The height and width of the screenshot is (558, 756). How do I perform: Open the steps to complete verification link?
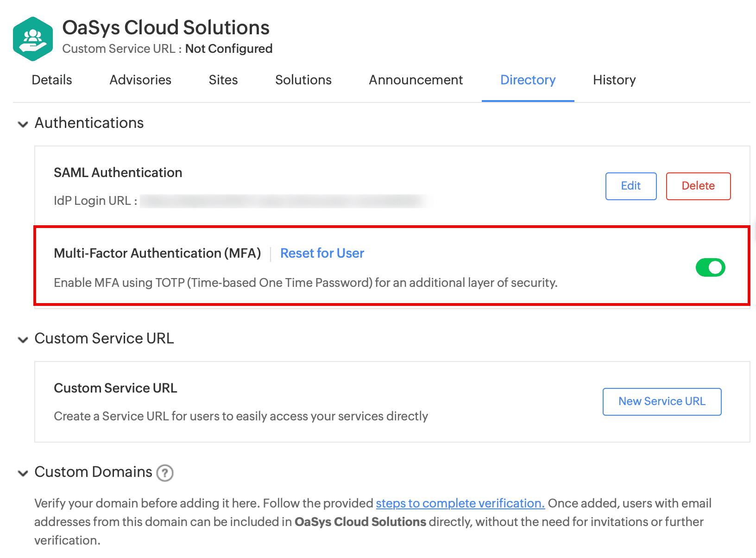tap(460, 503)
